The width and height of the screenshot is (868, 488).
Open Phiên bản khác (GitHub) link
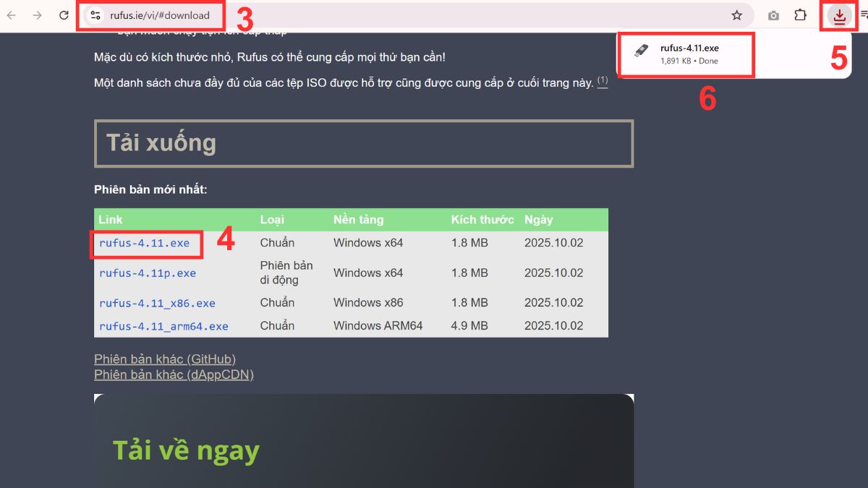(165, 359)
